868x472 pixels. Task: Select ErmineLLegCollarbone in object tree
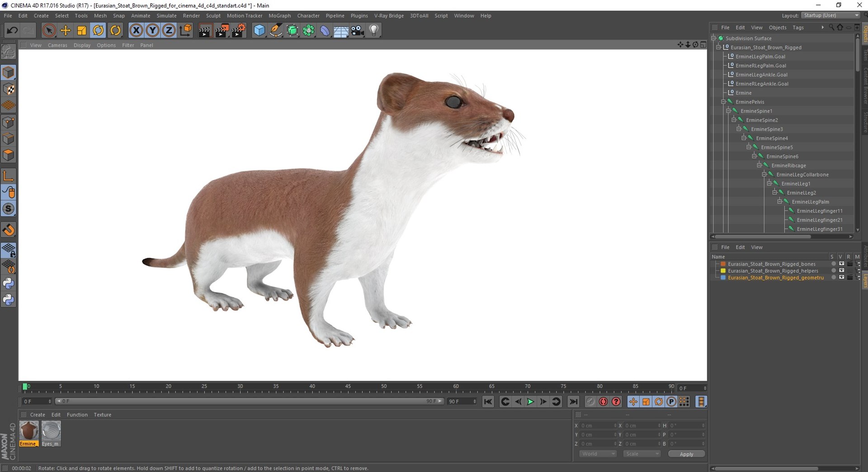tap(802, 174)
